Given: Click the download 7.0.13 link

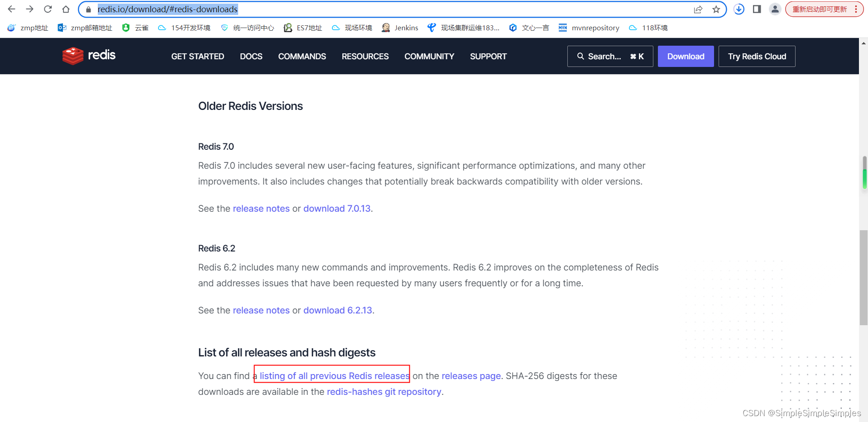Looking at the screenshot, I should pos(337,209).
